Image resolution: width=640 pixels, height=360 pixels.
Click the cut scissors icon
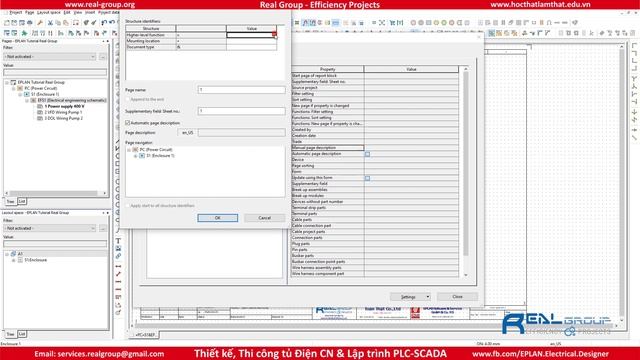pos(50,23)
